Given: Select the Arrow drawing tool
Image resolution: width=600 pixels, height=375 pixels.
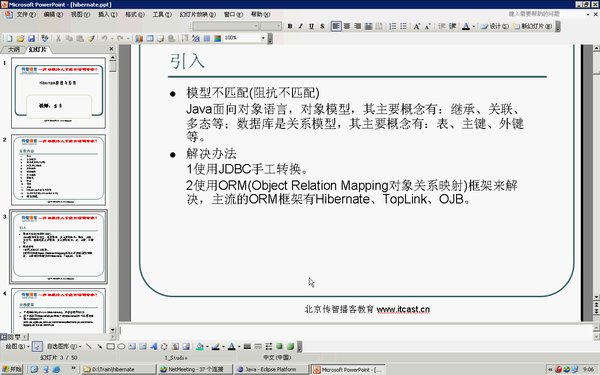Looking at the screenshot, I should click(99, 346).
